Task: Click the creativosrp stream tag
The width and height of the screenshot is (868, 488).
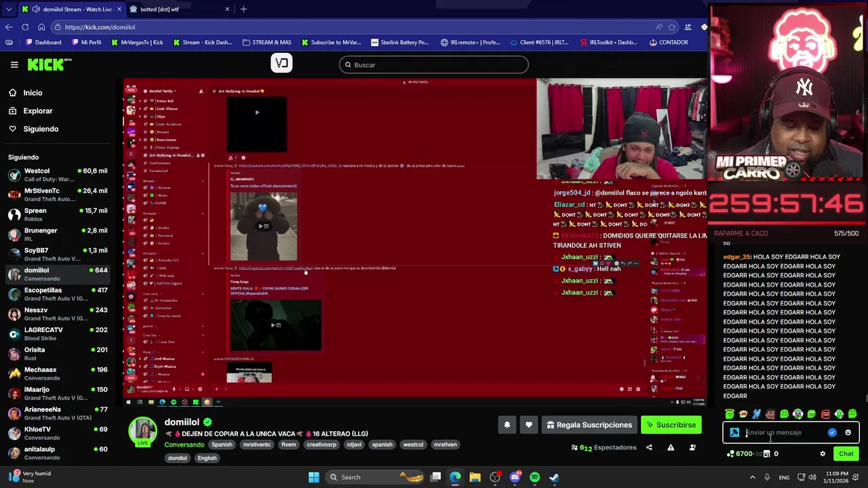Action: (x=321, y=445)
